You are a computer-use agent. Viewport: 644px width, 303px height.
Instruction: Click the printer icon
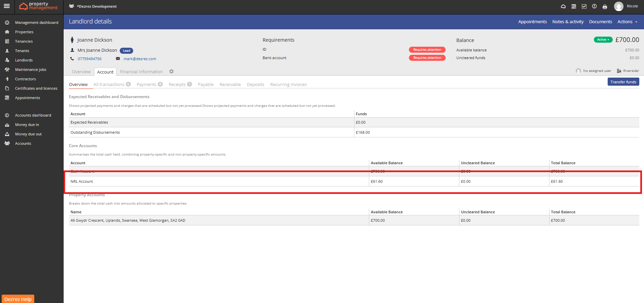605,6
